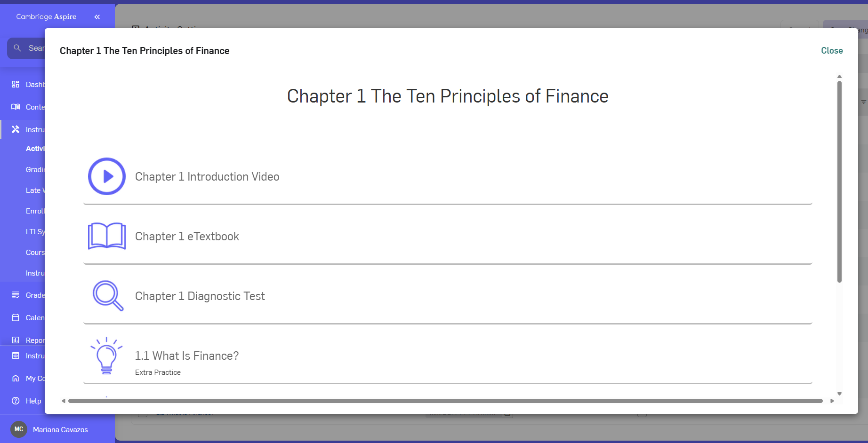Click the Content book icon in sidebar
868x443 pixels.
coord(16,107)
